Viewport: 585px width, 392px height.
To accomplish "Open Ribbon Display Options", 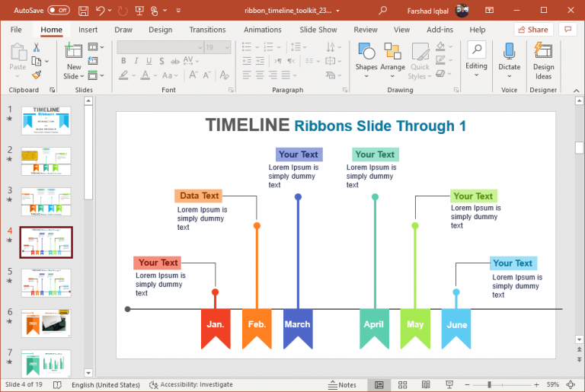I will pyautogui.click(x=489, y=11).
